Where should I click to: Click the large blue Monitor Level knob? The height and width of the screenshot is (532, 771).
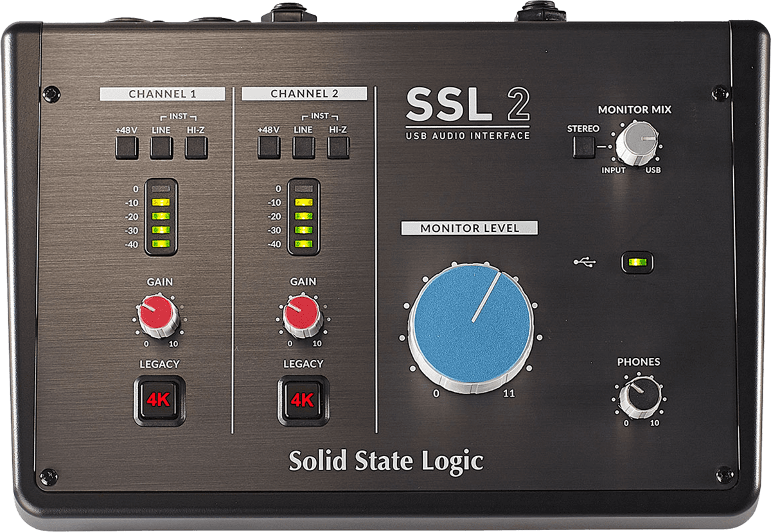coord(472,326)
